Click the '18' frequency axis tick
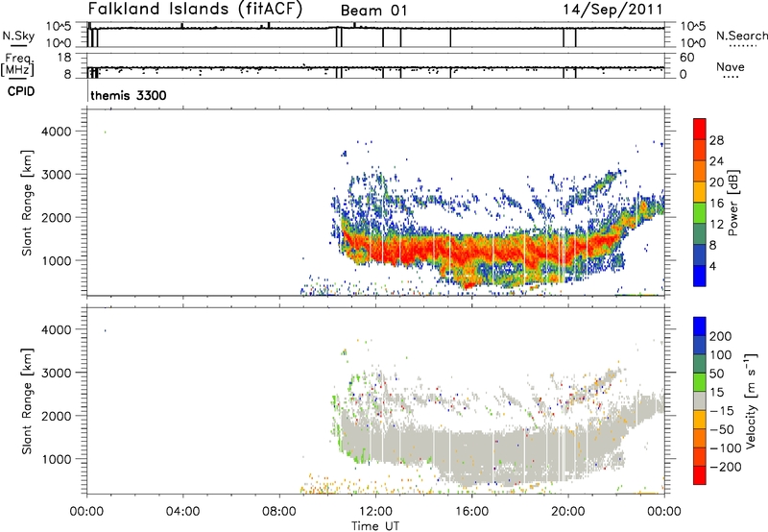Viewport: 768px width, 532px height. click(x=64, y=58)
